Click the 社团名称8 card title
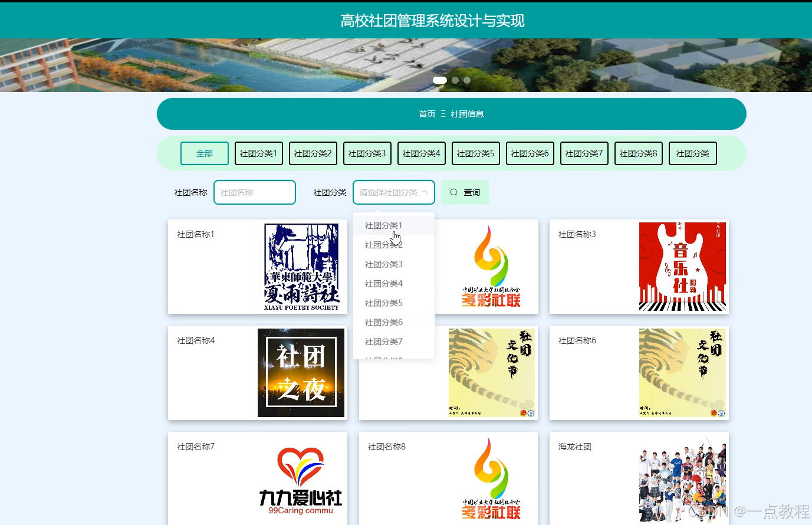This screenshot has height=525, width=812. tap(387, 447)
